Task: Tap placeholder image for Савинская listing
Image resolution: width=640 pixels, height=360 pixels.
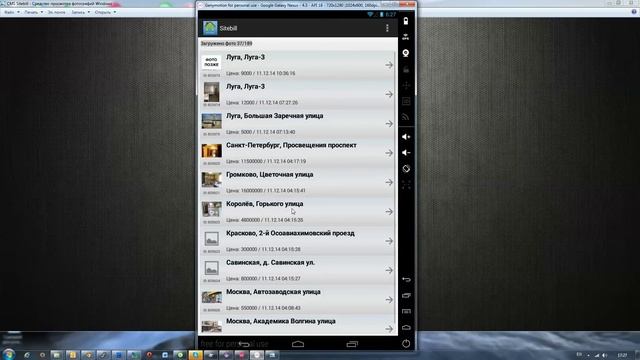Action: (x=211, y=268)
